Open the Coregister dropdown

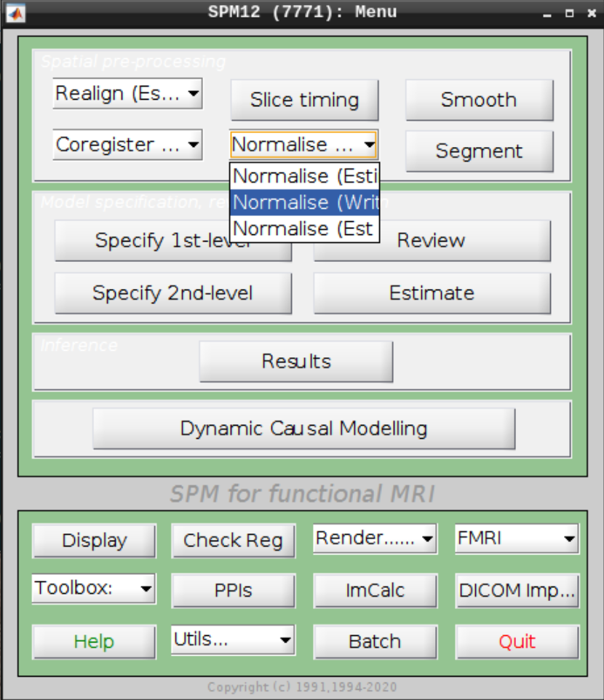pos(127,145)
